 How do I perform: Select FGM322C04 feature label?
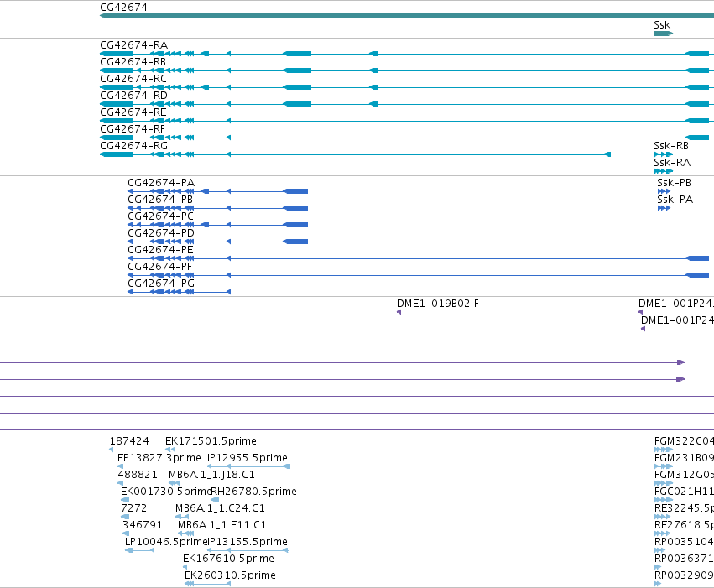684,441
